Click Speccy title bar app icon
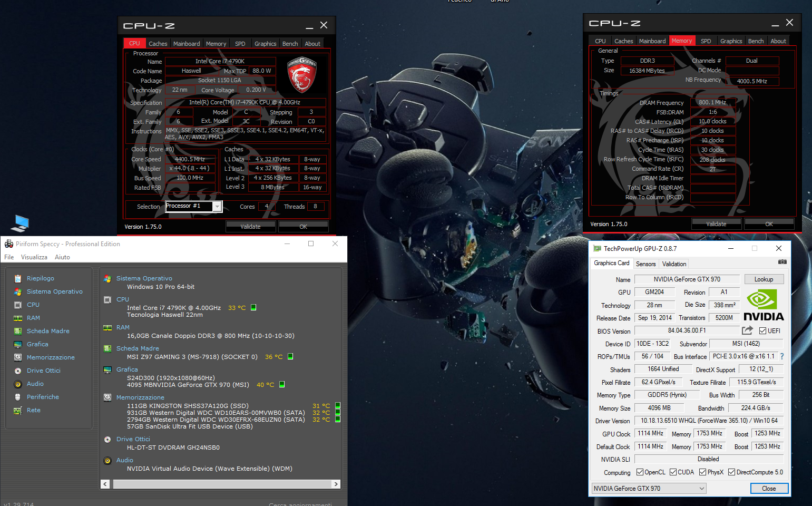This screenshot has width=812, height=506. pos(8,244)
